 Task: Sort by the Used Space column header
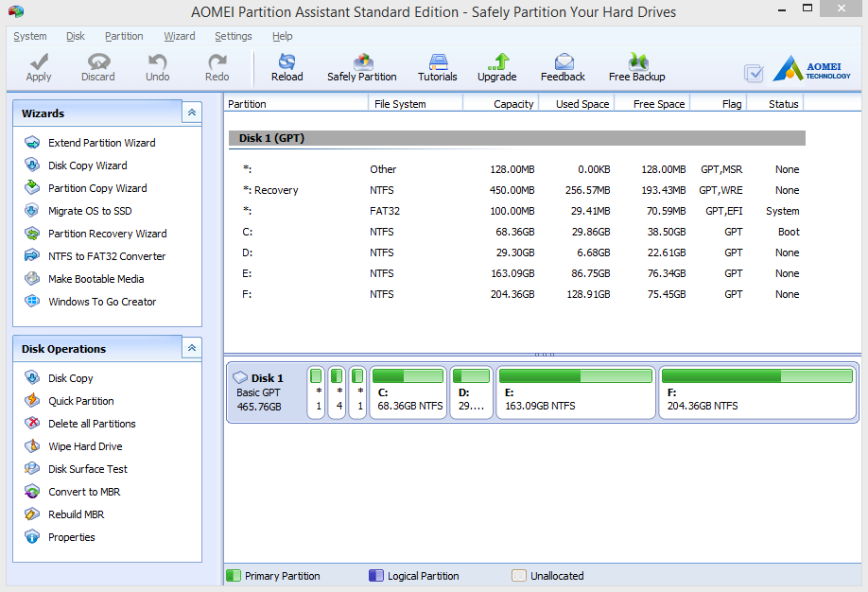point(576,104)
